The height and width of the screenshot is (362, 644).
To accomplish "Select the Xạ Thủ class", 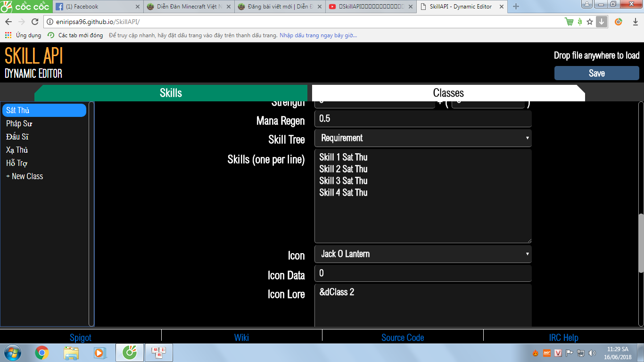I will coord(44,150).
